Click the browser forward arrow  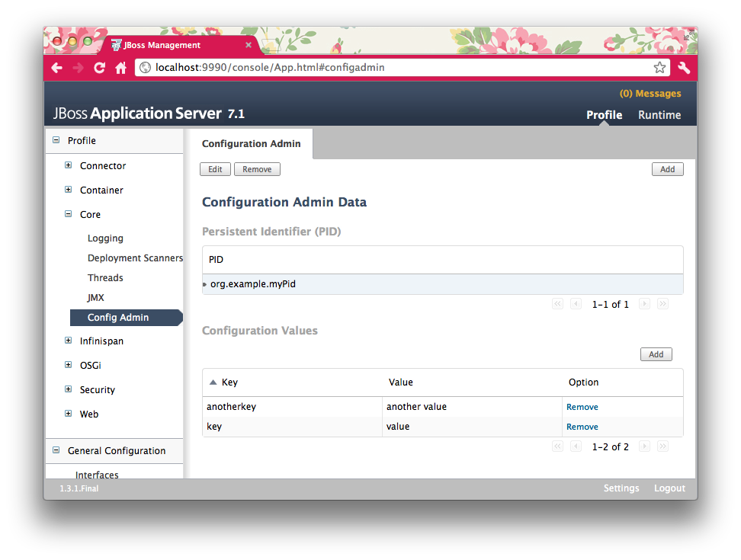pyautogui.click(x=78, y=68)
